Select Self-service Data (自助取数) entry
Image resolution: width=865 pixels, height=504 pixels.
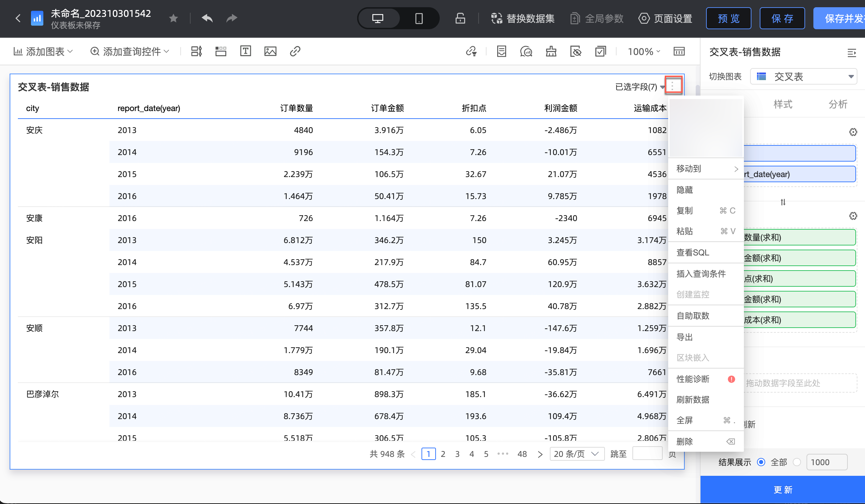coord(706,316)
